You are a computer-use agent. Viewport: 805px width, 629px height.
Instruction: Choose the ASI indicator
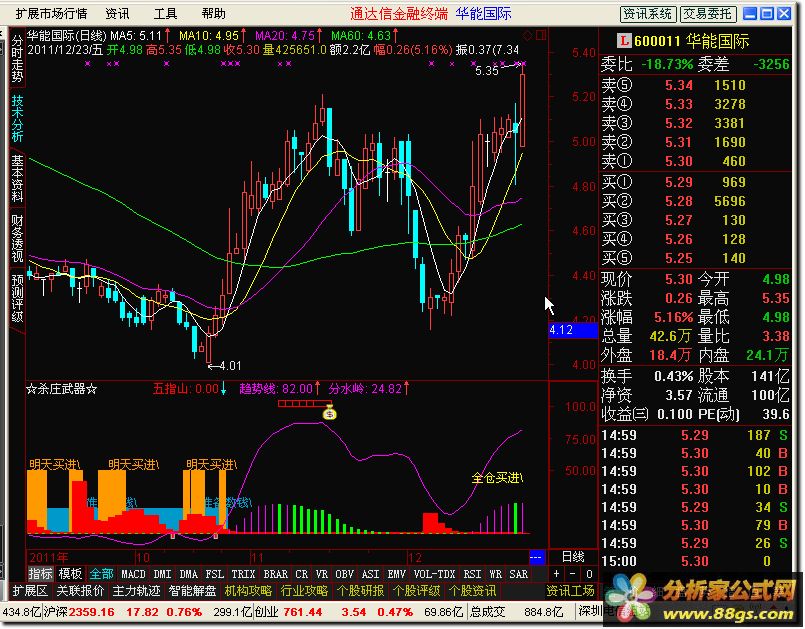[371, 574]
